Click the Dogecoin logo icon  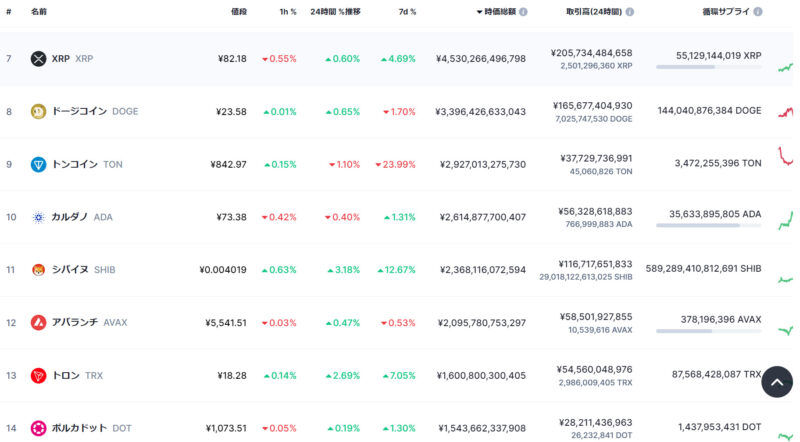[x=38, y=111]
